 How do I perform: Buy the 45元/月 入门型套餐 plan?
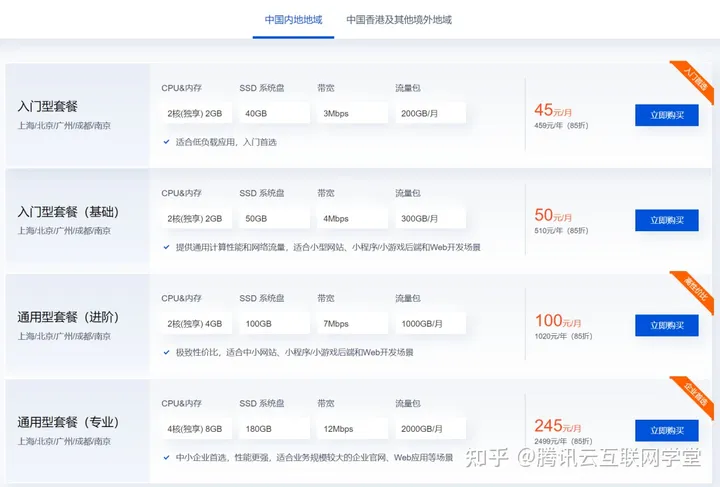pos(667,115)
